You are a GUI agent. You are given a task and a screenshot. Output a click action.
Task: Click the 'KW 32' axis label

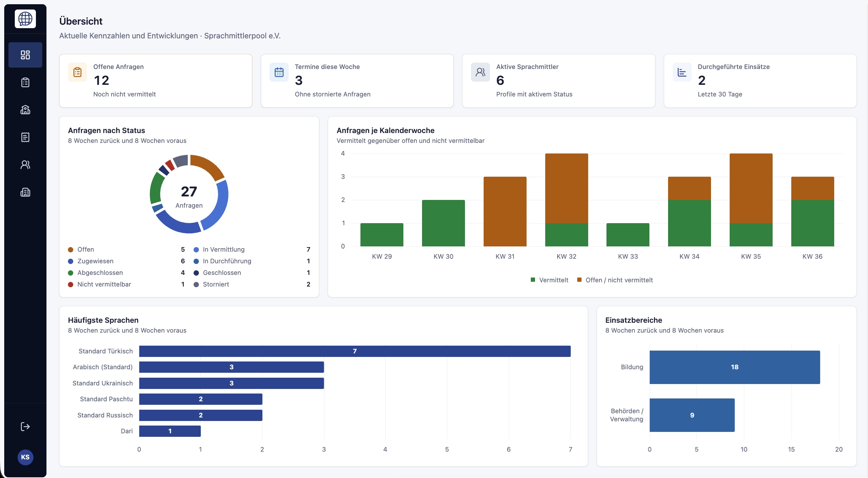coord(567,257)
